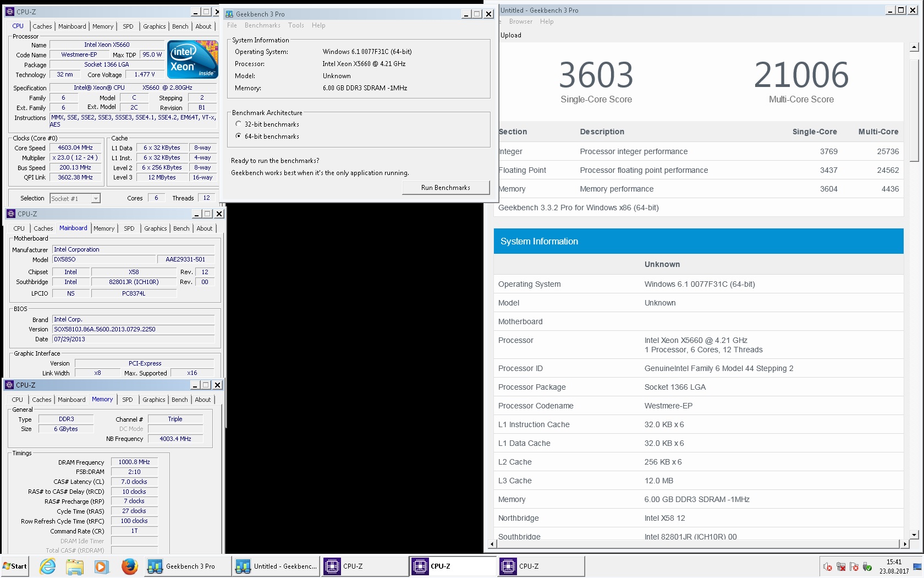Open the Socket #1 selection dropdown
The height and width of the screenshot is (578, 924).
click(x=96, y=199)
